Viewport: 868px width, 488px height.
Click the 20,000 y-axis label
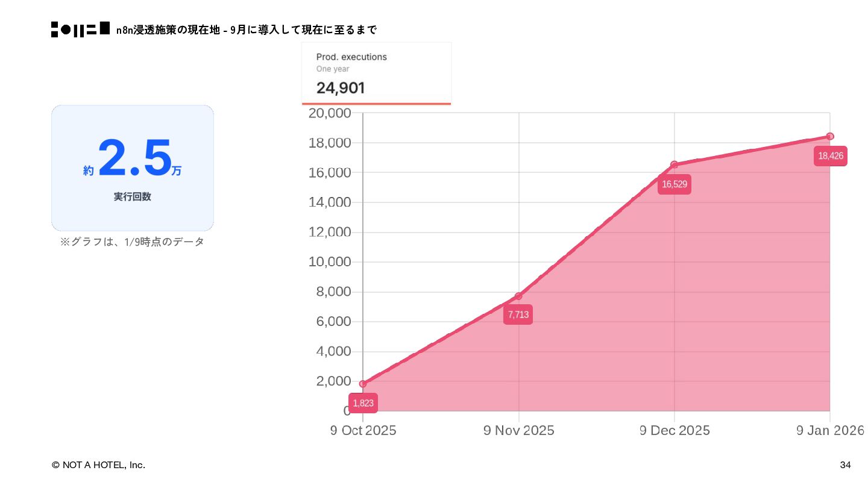[329, 113]
